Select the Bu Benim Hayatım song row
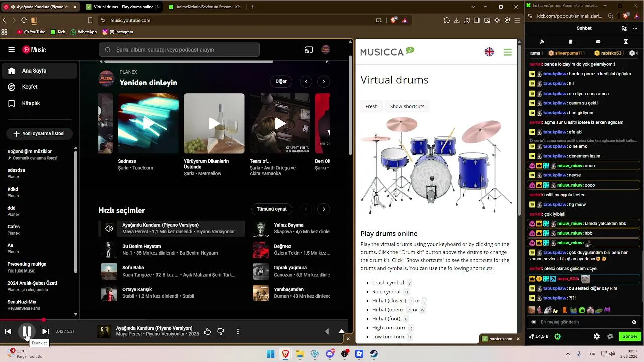Viewport: 644px width, 362px height. click(x=172, y=250)
